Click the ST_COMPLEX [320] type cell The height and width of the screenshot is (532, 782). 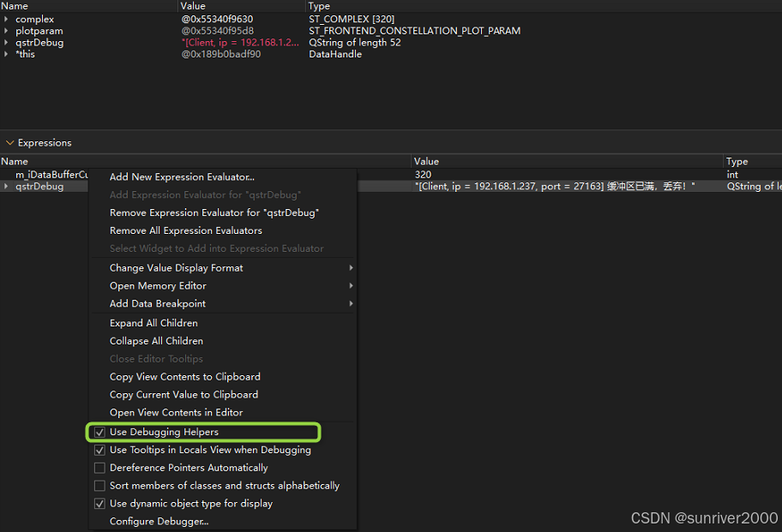point(352,19)
